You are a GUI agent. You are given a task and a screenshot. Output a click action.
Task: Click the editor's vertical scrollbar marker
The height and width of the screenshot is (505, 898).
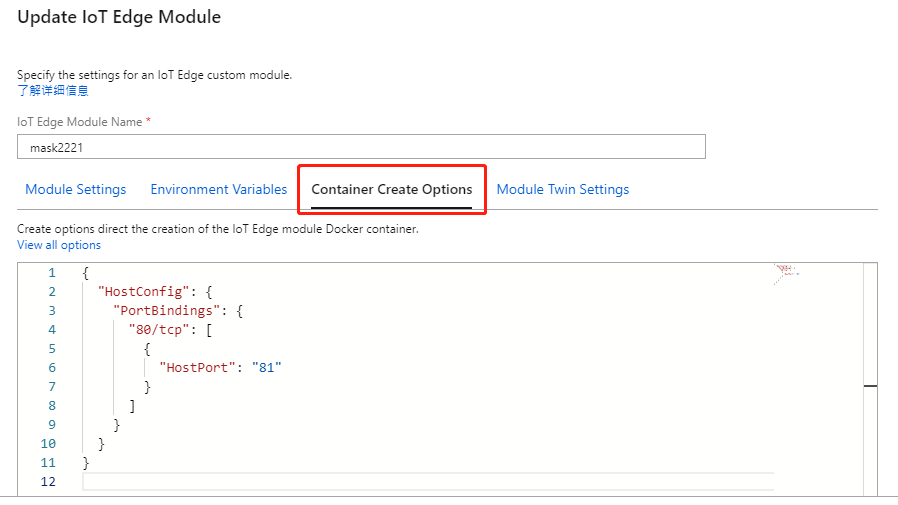[870, 385]
